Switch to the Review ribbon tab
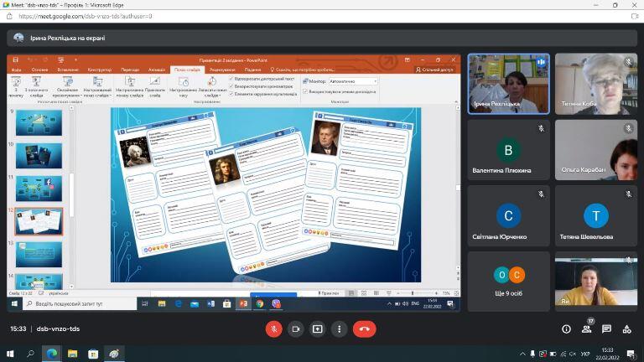 (222, 70)
